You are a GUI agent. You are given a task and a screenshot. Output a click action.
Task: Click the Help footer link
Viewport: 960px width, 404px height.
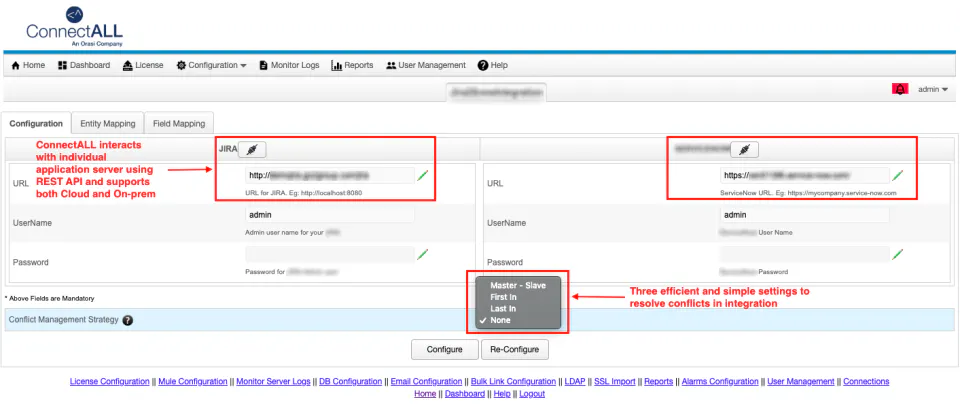pos(502,394)
